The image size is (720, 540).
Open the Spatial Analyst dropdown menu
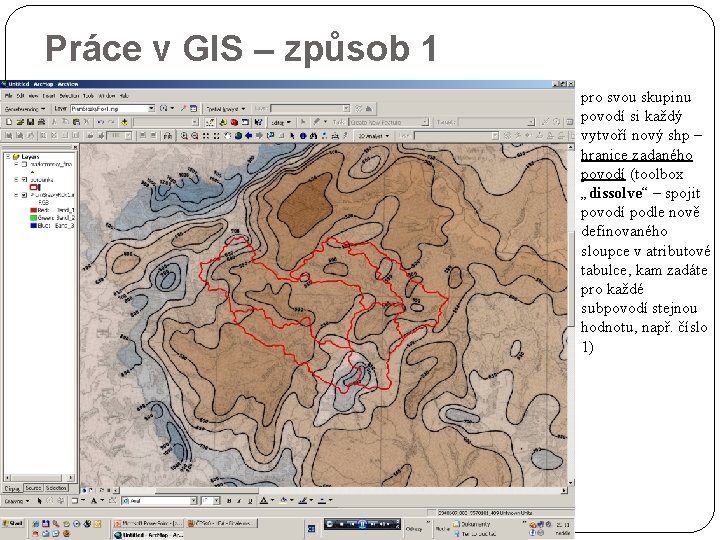click(225, 109)
